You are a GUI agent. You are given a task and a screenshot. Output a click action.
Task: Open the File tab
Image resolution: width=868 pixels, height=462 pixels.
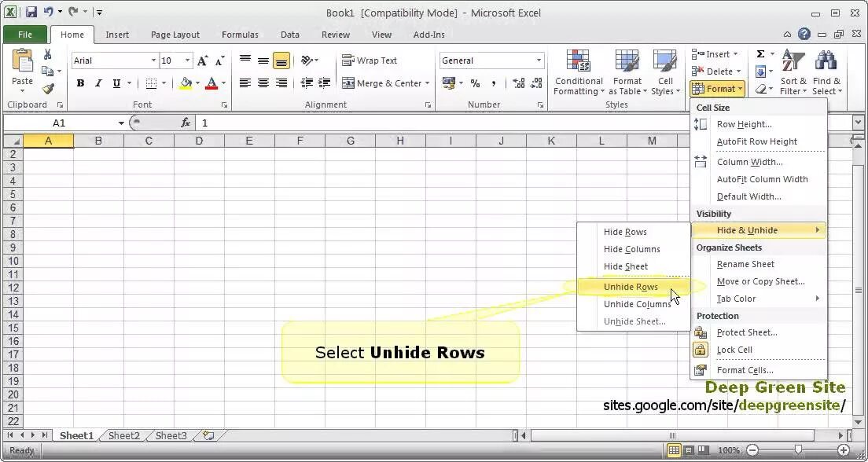(25, 35)
